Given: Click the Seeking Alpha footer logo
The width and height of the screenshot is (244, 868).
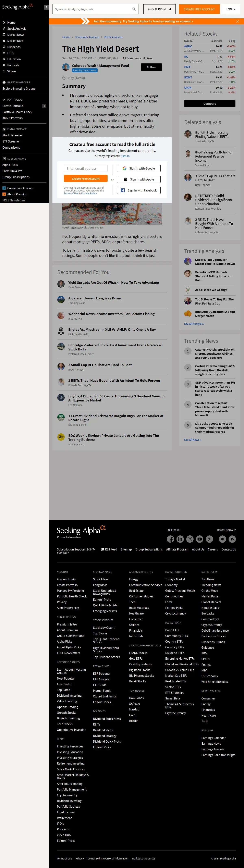Looking at the screenshot, I should pos(81,530).
